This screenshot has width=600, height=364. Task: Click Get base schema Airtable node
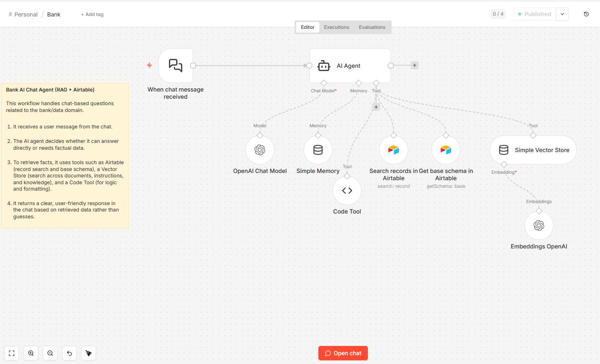point(445,150)
